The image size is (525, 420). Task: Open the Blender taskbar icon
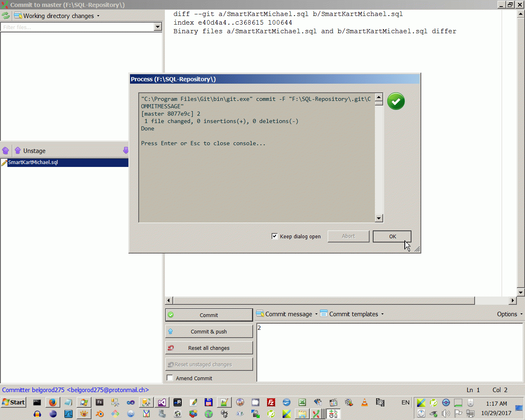click(99, 414)
